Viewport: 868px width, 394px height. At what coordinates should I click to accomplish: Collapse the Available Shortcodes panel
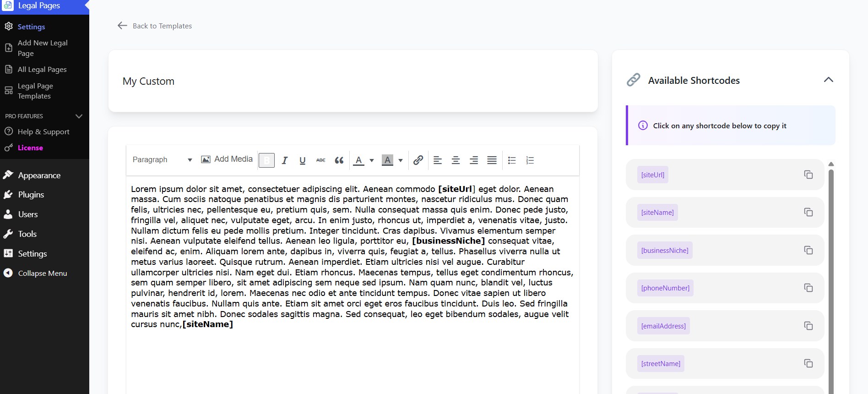coord(828,80)
